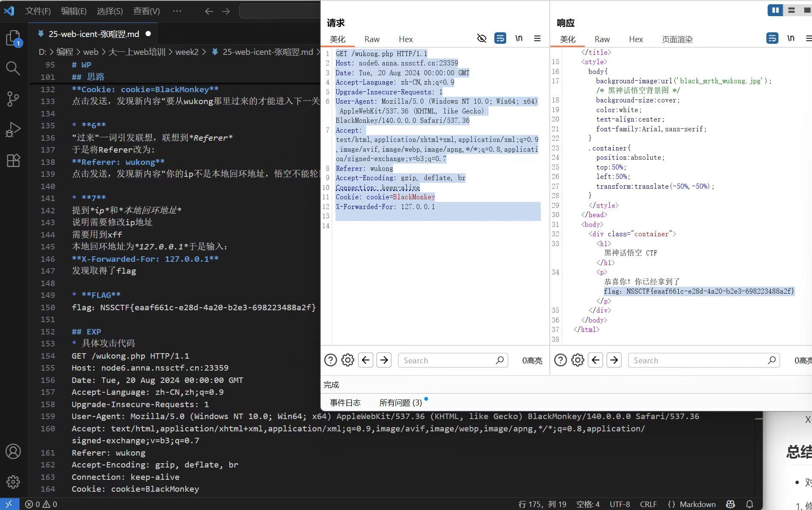The width and height of the screenshot is (812, 510).
Task: Open the notifications bell in status bar
Action: (750, 504)
